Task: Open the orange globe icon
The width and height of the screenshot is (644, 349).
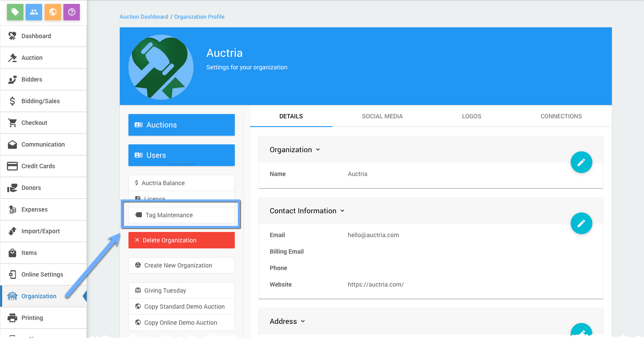Action: [53, 12]
